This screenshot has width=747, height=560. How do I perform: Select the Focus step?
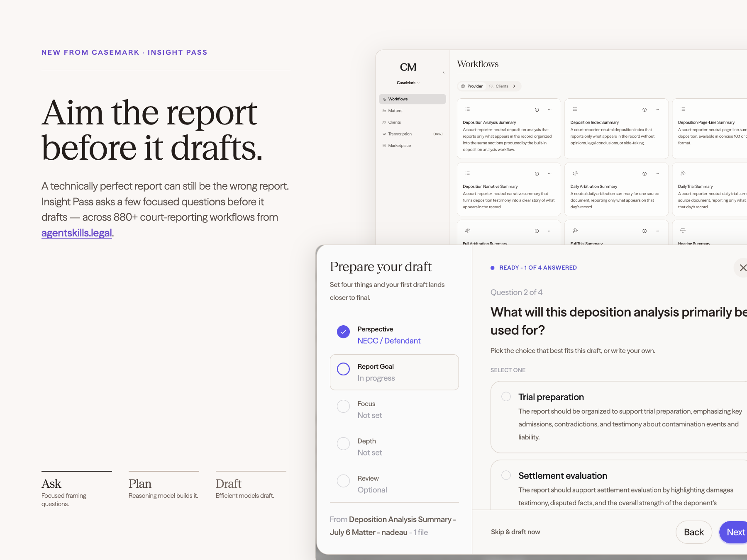point(394,409)
